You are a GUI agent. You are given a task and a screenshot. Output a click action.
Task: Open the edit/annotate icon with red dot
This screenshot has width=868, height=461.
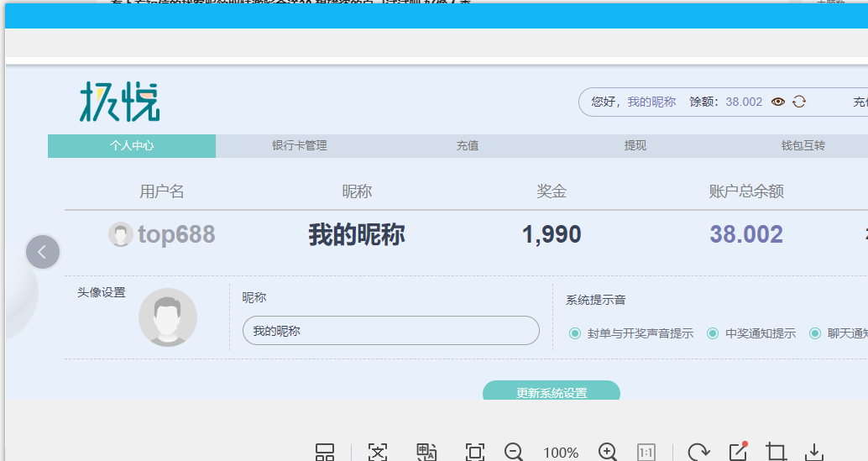point(738,452)
